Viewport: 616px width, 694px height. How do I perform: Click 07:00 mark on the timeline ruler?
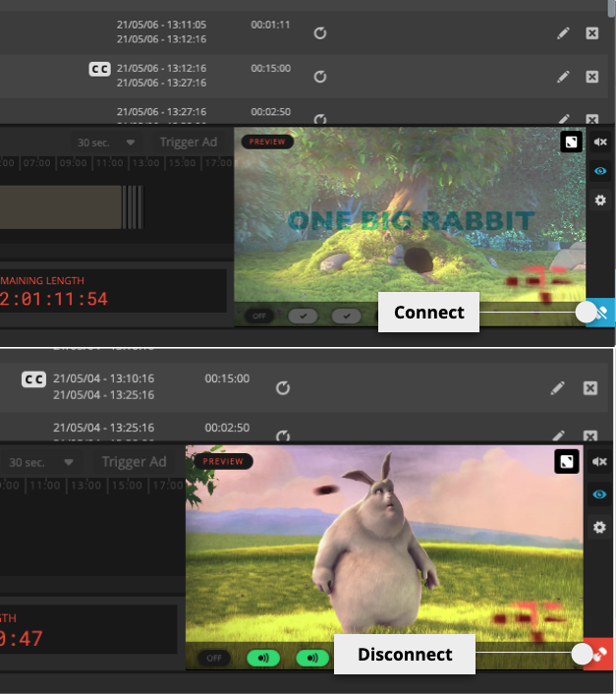pos(36,163)
